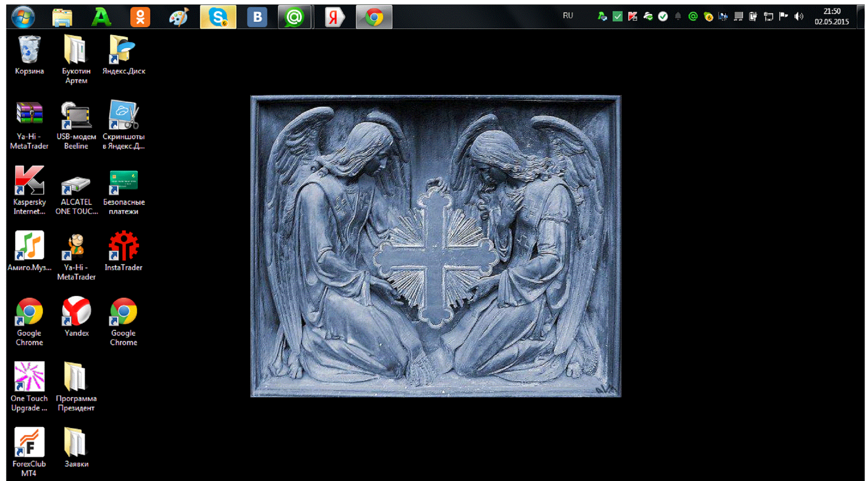
Task: Launch Kaspersky Internet Security shortcut
Action: [29, 191]
